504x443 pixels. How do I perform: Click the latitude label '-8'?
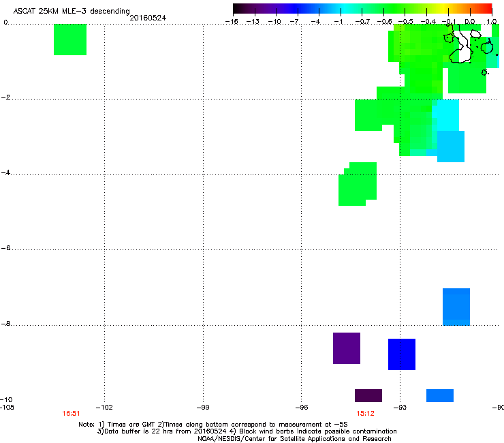coord(5,323)
